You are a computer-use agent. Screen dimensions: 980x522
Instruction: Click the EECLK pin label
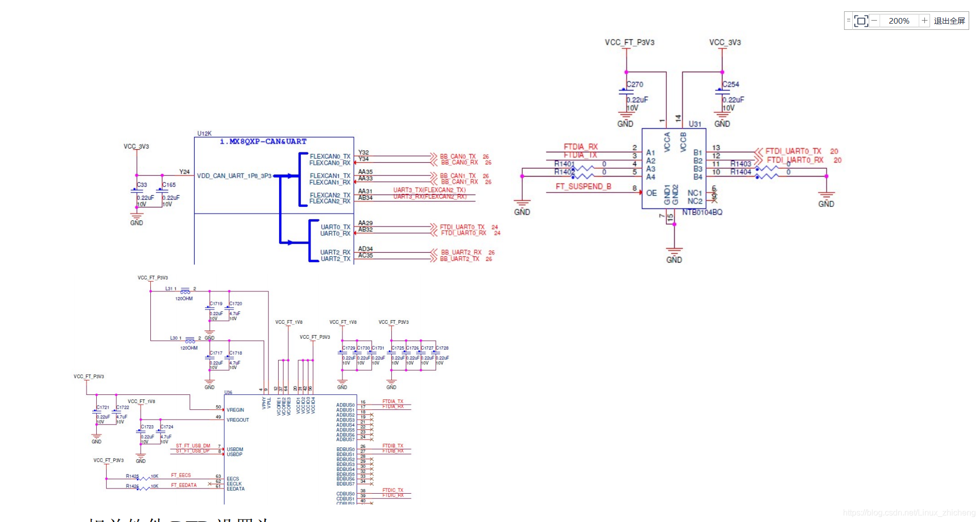234,484
